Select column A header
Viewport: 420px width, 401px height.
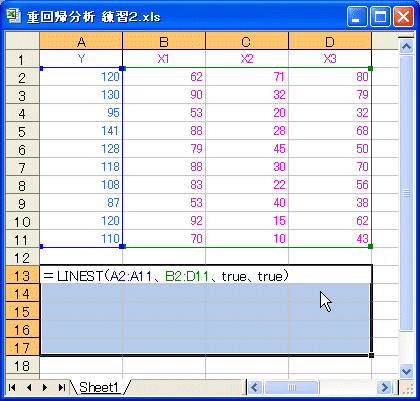click(x=81, y=41)
